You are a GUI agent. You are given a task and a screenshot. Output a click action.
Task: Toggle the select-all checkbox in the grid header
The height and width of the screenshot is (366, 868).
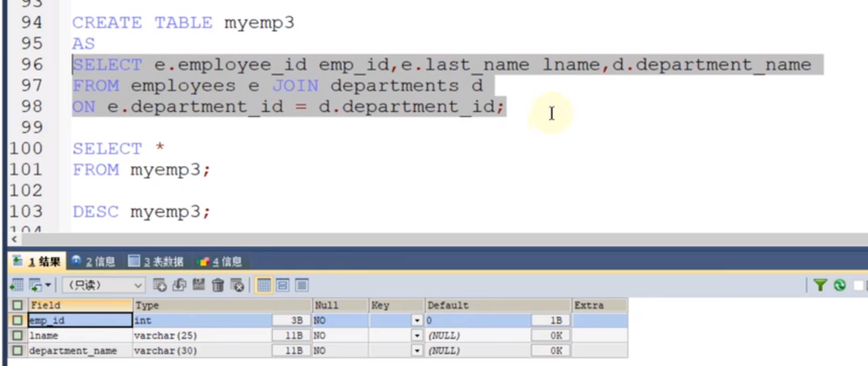tap(18, 305)
